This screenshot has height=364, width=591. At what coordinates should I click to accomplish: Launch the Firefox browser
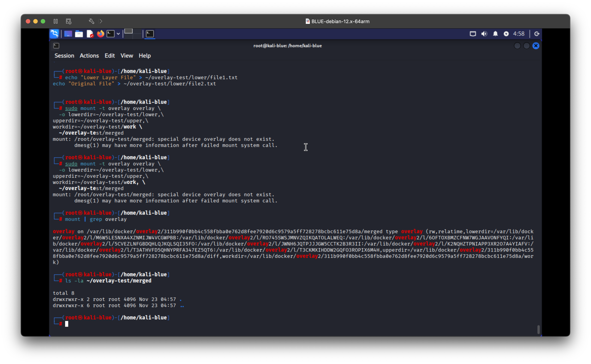[100, 34]
